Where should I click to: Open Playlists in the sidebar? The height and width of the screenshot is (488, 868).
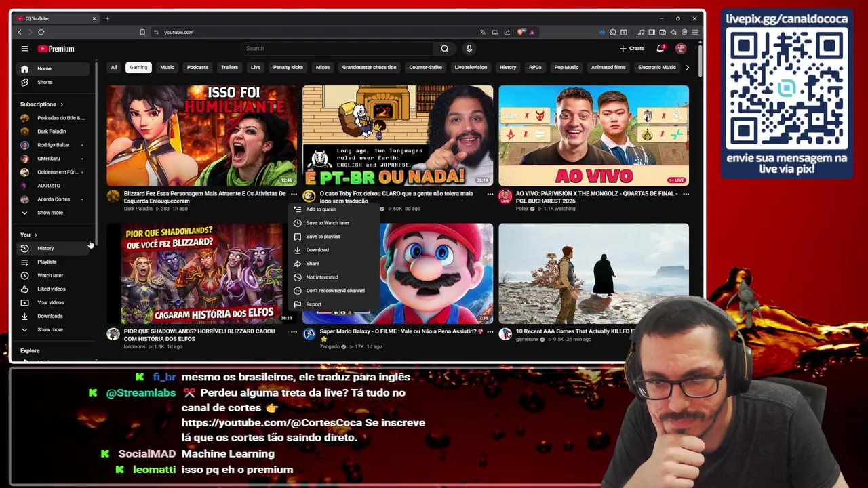[53, 262]
